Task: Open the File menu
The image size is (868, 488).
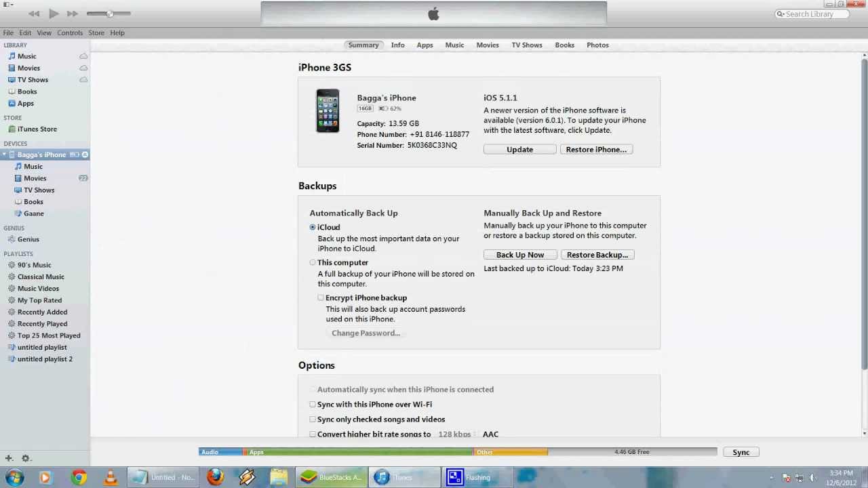Action: pos(8,33)
